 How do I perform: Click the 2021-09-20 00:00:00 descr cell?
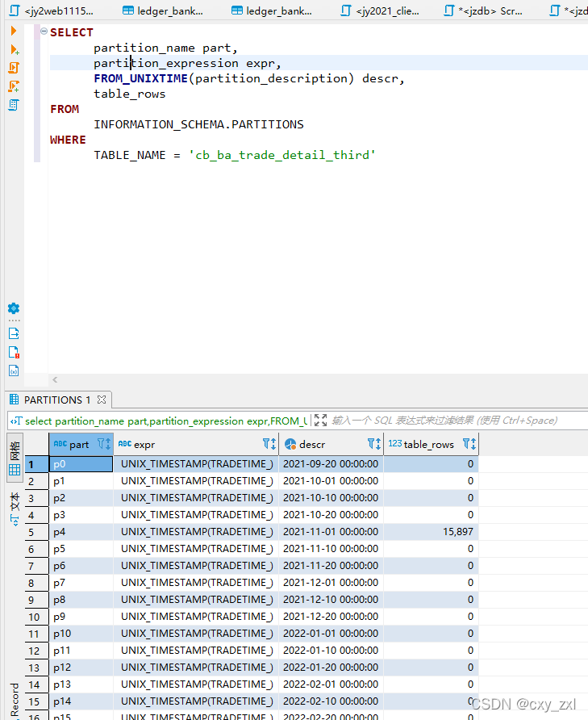point(331,464)
